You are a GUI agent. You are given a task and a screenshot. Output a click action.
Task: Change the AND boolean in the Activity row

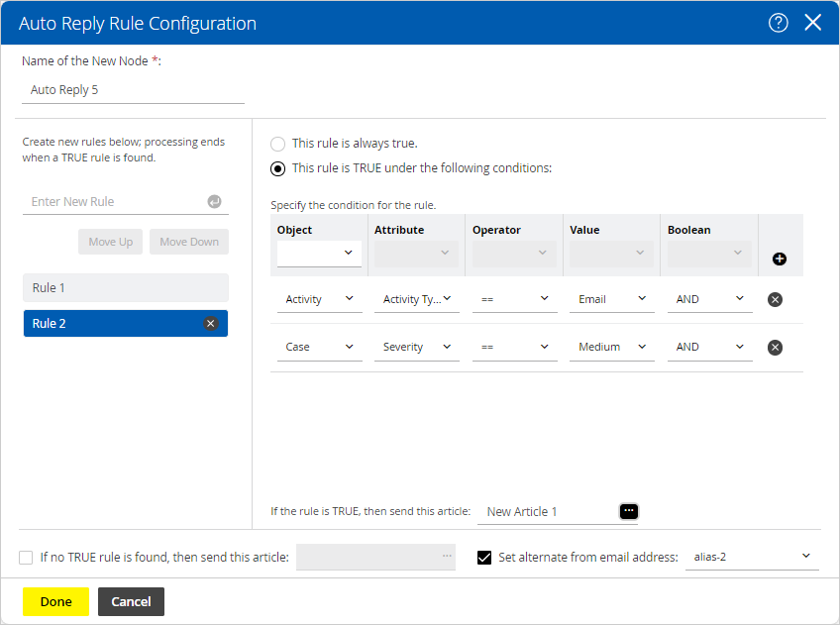[x=710, y=299]
